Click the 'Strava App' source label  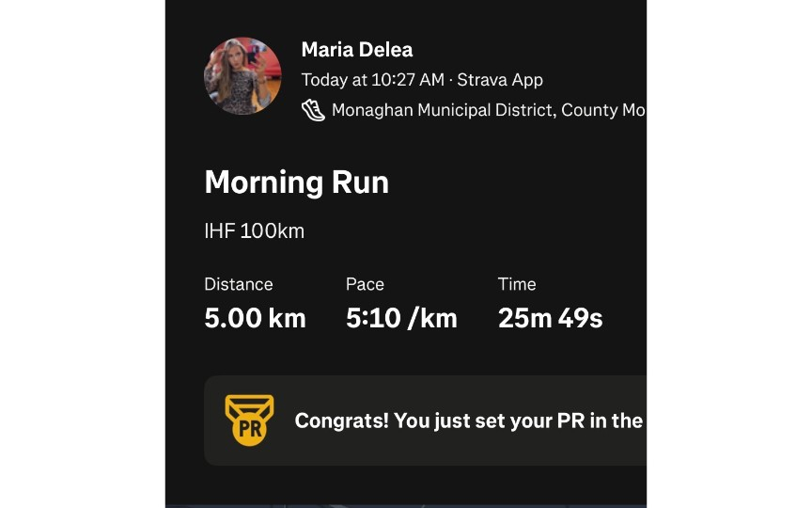[x=500, y=80]
